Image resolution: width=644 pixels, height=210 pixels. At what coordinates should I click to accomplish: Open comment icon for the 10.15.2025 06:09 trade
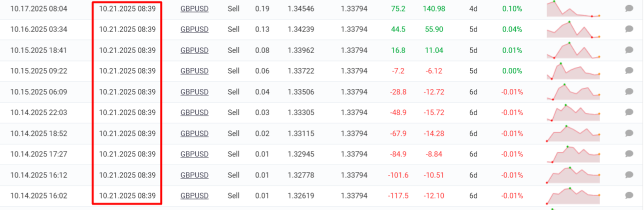click(629, 91)
